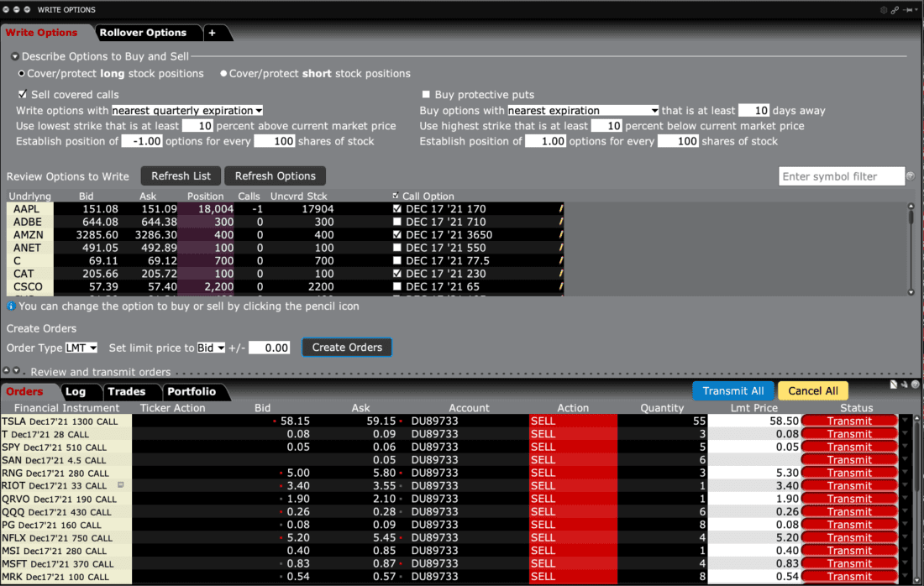
Task: Select Cover/protect short stock positions
Action: pyautogui.click(x=223, y=74)
